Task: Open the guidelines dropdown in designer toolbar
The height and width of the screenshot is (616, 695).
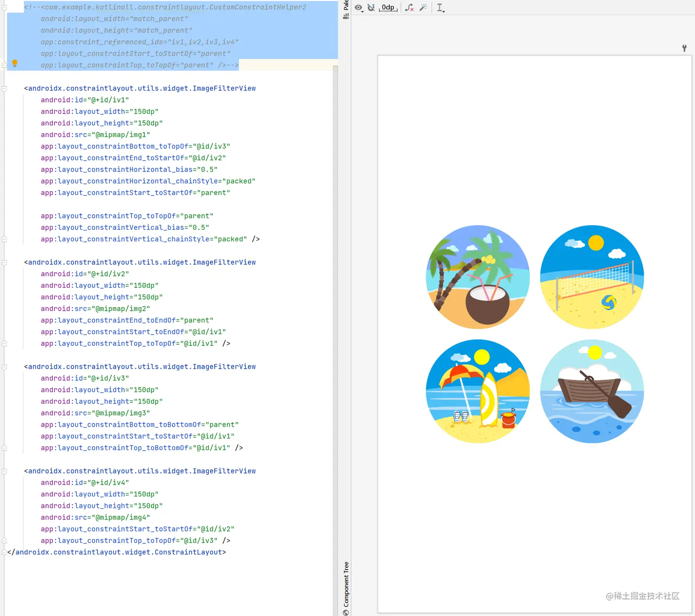Action: [x=440, y=8]
